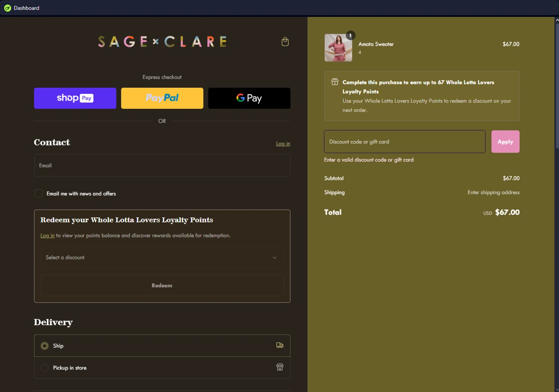The width and height of the screenshot is (559, 392).
Task: Open the shopping bag cart icon
Action: pos(285,42)
